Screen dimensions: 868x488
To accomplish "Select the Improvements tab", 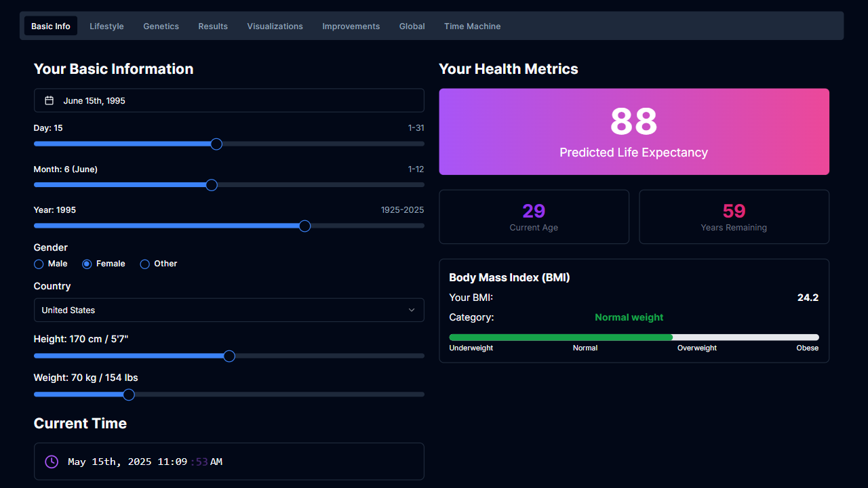I will click(x=351, y=26).
